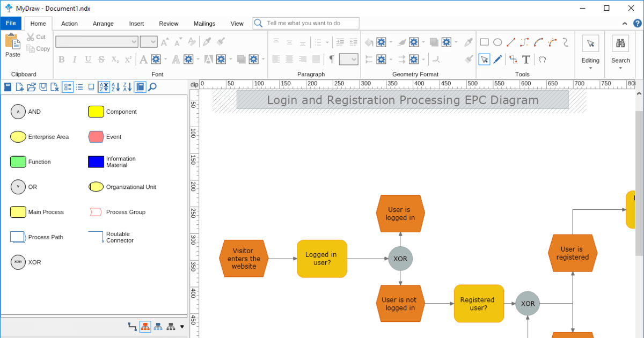Pick the Line drawing tool
644x338 pixels.
511,42
